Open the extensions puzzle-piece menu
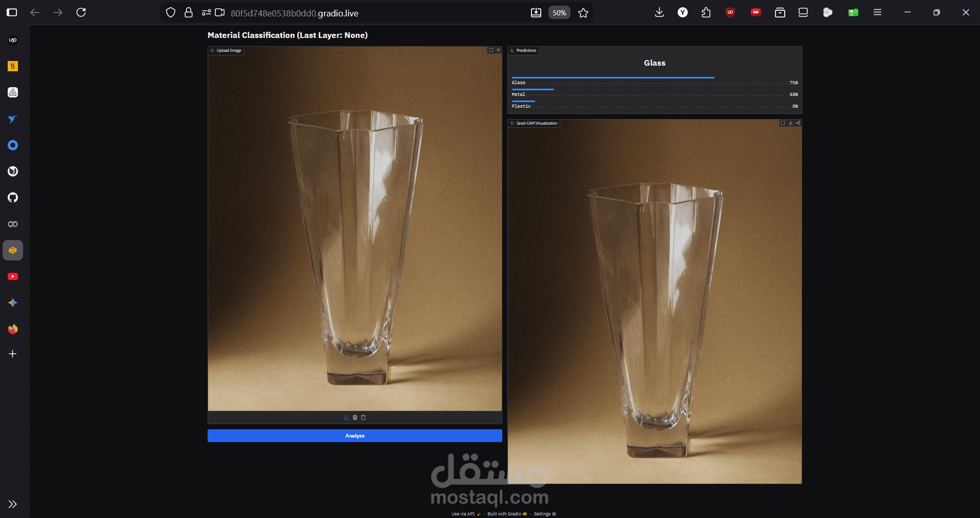The image size is (980, 518). coord(706,12)
